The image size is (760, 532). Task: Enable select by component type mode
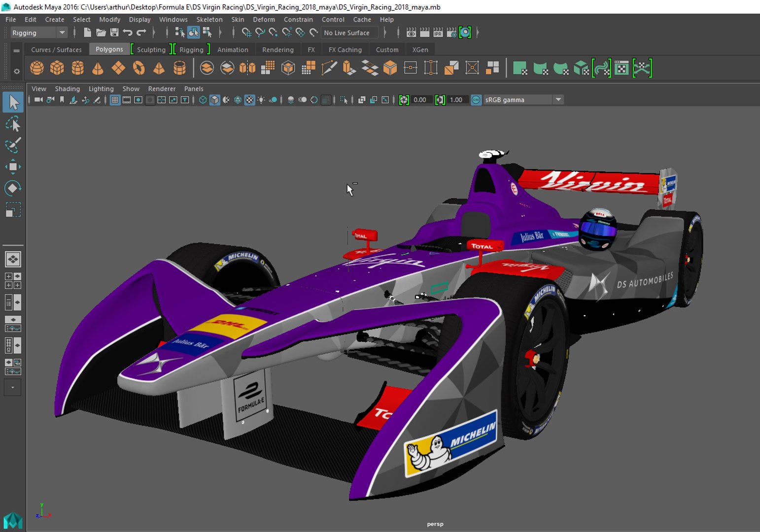coord(207,33)
